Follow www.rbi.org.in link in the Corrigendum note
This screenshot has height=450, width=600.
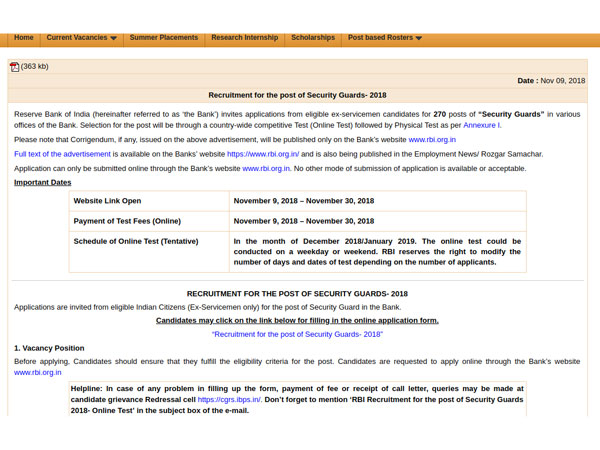432,140
